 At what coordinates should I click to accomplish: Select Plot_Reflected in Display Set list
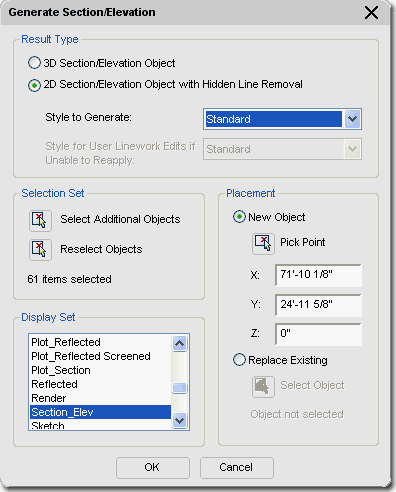100,342
